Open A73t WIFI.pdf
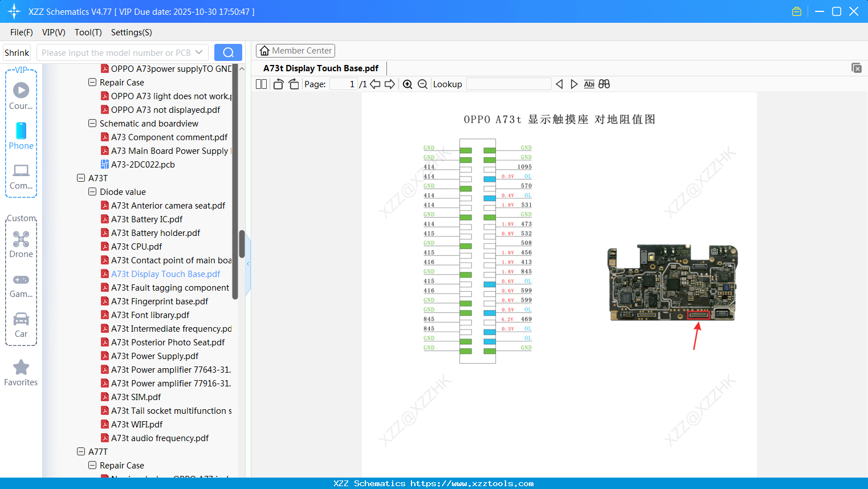 pyautogui.click(x=131, y=424)
